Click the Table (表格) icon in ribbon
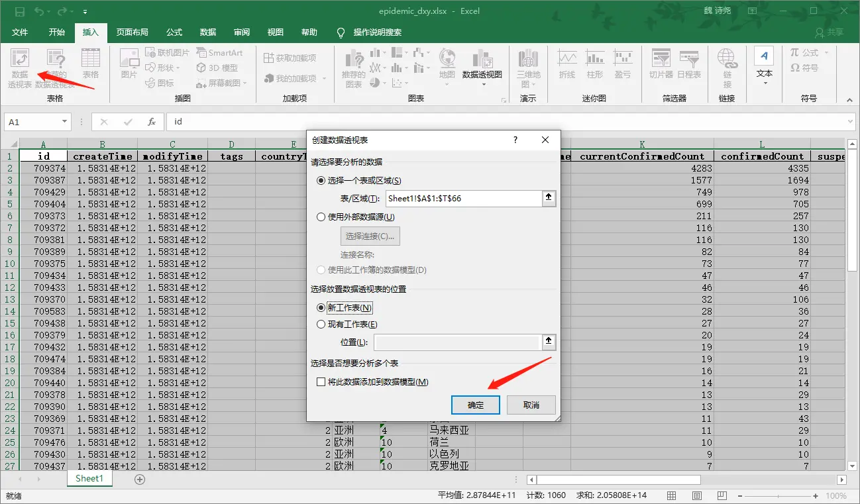 point(91,64)
